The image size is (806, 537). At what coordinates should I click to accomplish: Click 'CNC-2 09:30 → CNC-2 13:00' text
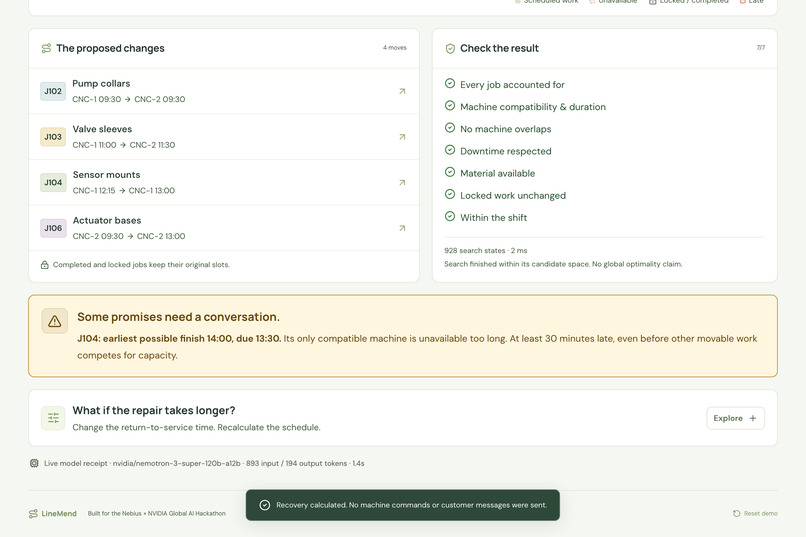129,236
